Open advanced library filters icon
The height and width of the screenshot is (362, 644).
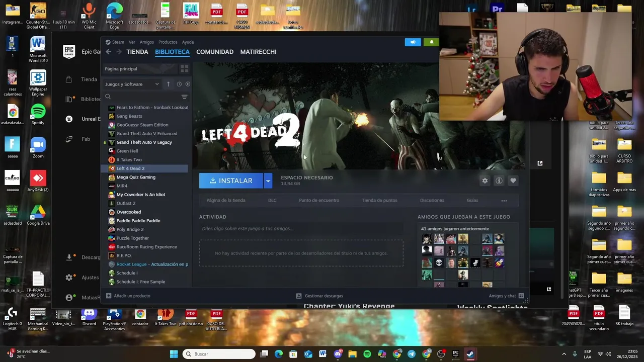tap(184, 97)
